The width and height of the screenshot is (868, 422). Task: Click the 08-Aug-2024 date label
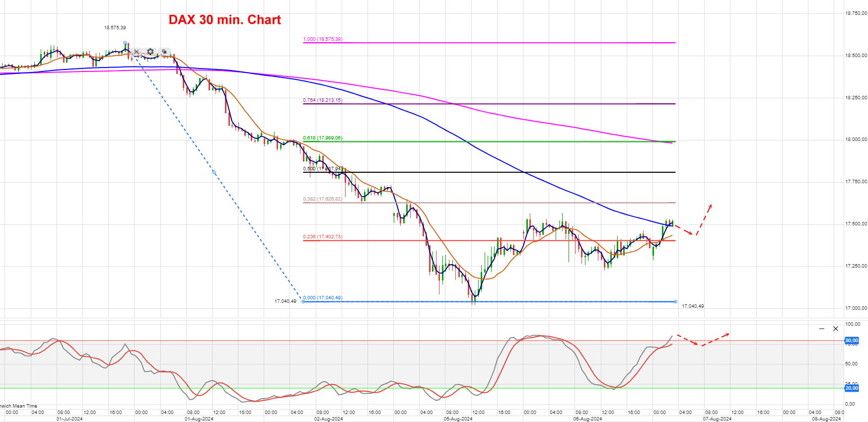(827, 419)
